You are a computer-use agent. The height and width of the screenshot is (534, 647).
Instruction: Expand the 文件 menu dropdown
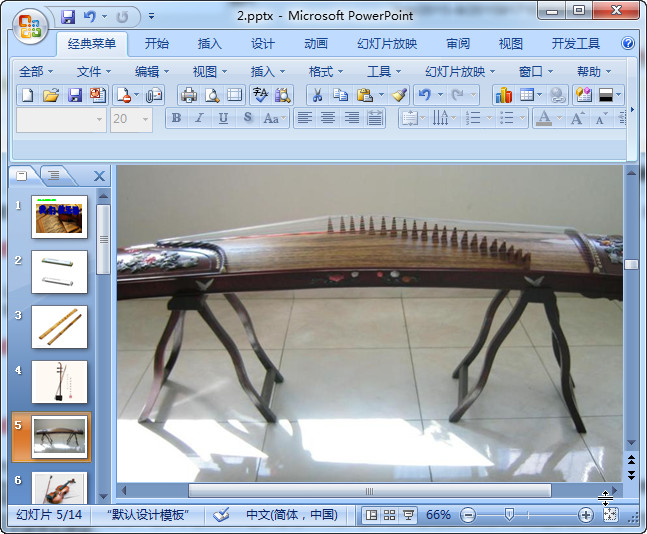coord(94,72)
